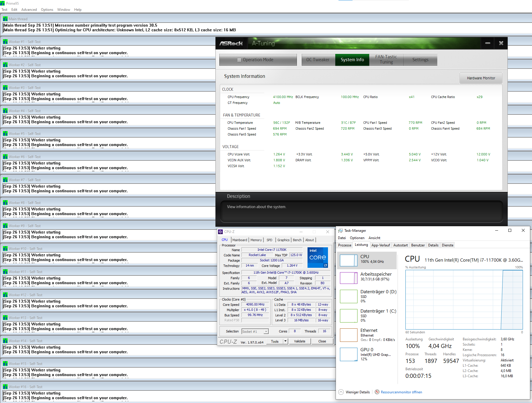Click the Worker #14 Self-Test window icon
The image size is (532, 403).
(x=5, y=341)
